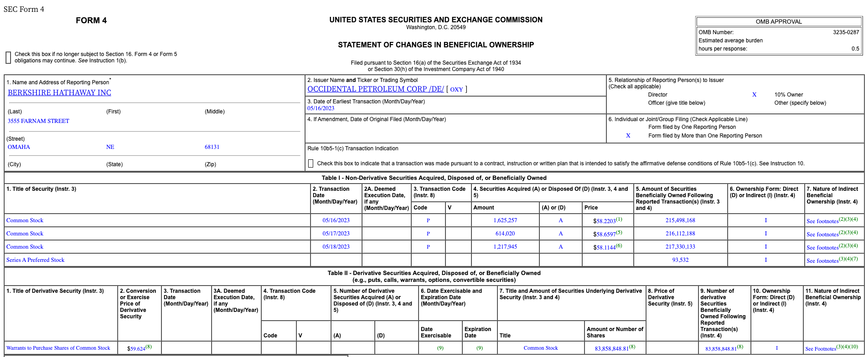
Task: Click the OMAHA city text
Action: pyautogui.click(x=19, y=147)
